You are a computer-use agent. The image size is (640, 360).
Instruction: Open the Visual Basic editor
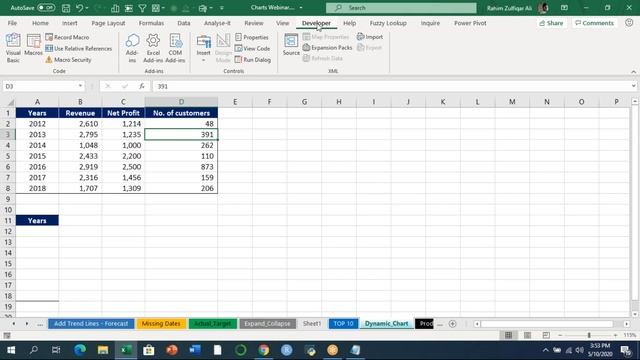[13, 48]
